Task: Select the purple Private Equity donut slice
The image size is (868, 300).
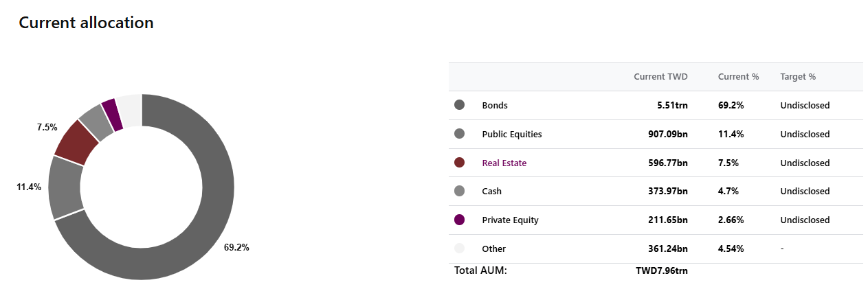Action: (112, 115)
